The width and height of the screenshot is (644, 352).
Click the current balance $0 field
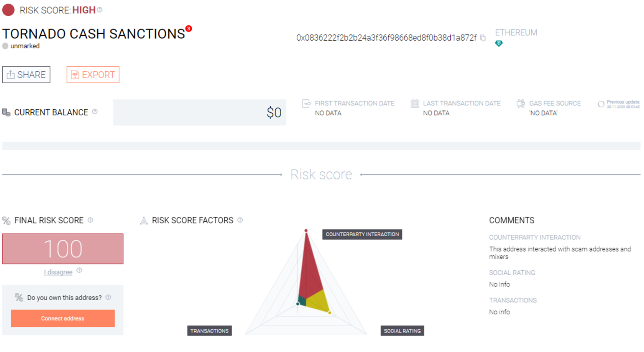point(199,112)
